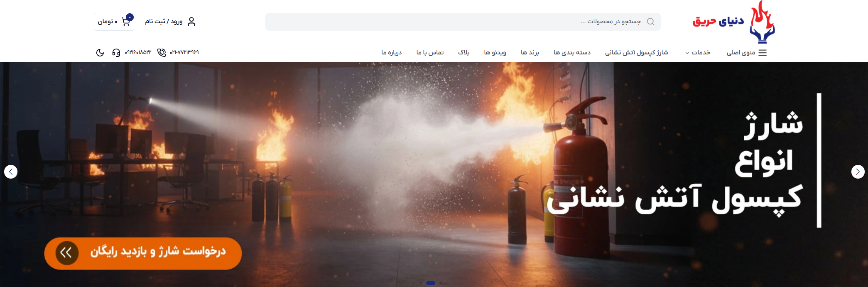Select the active blue slider indicator dot
The width and height of the screenshot is (868, 287).
point(431,283)
